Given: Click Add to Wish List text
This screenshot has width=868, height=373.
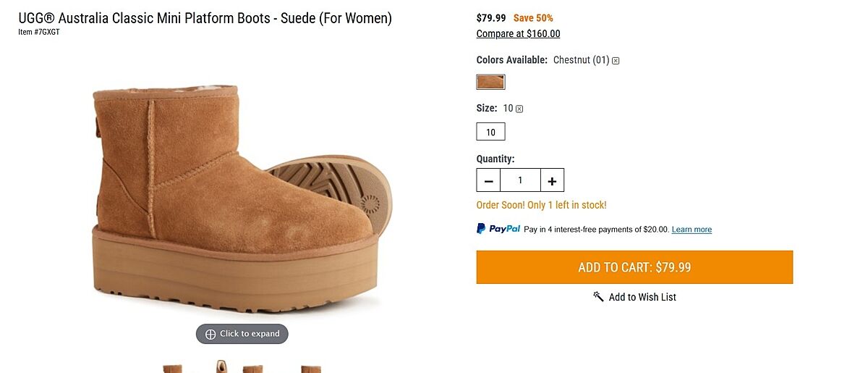Looking at the screenshot, I should [x=642, y=297].
